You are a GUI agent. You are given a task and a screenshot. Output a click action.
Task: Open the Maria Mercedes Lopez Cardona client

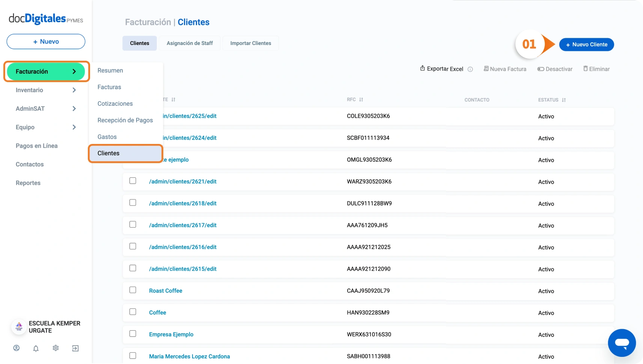point(190,357)
